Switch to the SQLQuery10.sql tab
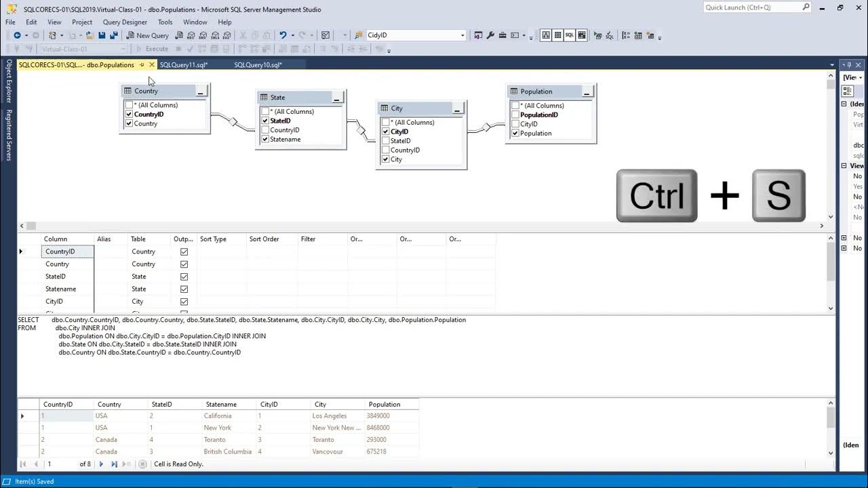The height and width of the screenshot is (488, 868). click(258, 65)
